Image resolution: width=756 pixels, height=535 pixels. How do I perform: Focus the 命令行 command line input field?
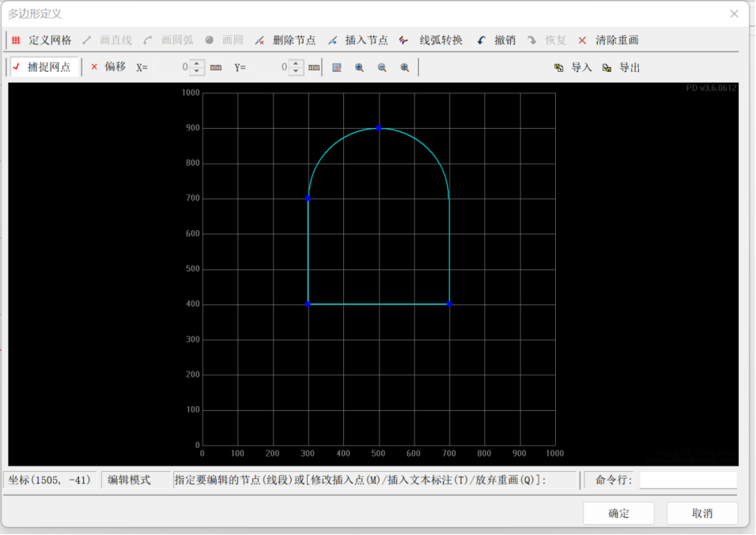tap(687, 480)
